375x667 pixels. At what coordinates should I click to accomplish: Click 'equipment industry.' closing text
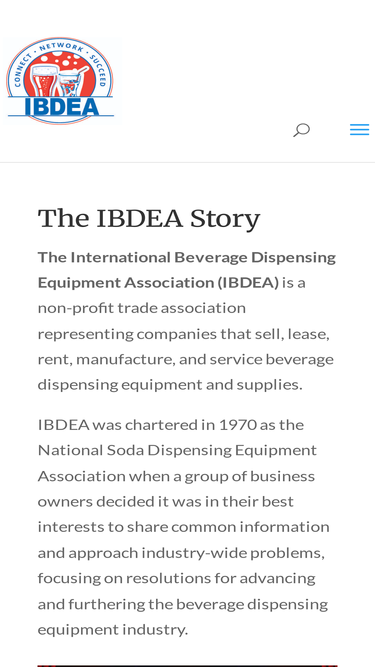tap(113, 629)
